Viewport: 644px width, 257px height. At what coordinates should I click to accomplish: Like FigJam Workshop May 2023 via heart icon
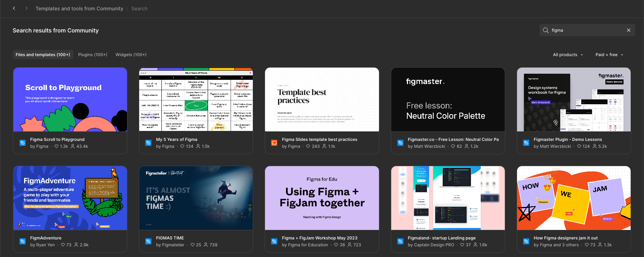[x=336, y=245]
